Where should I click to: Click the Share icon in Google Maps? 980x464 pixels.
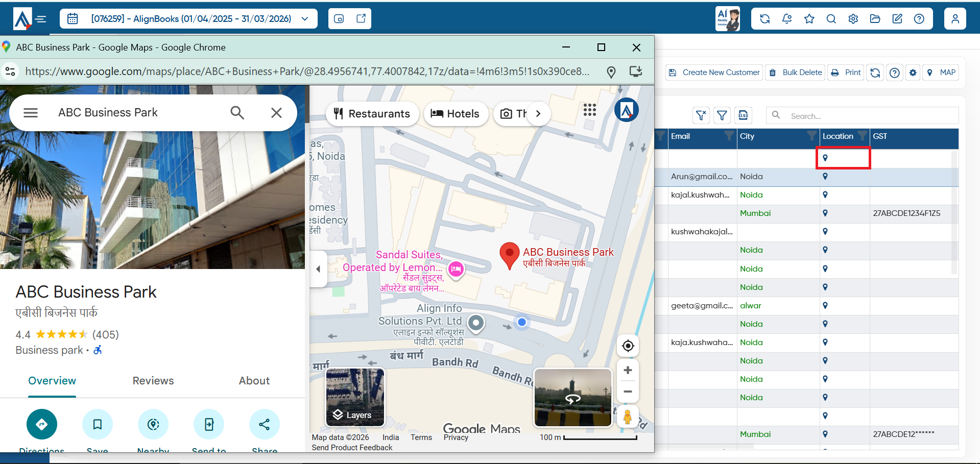pyautogui.click(x=265, y=424)
